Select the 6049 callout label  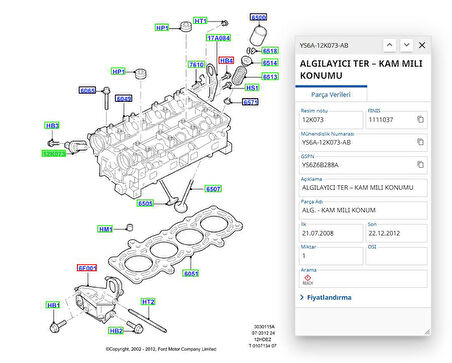(x=124, y=99)
